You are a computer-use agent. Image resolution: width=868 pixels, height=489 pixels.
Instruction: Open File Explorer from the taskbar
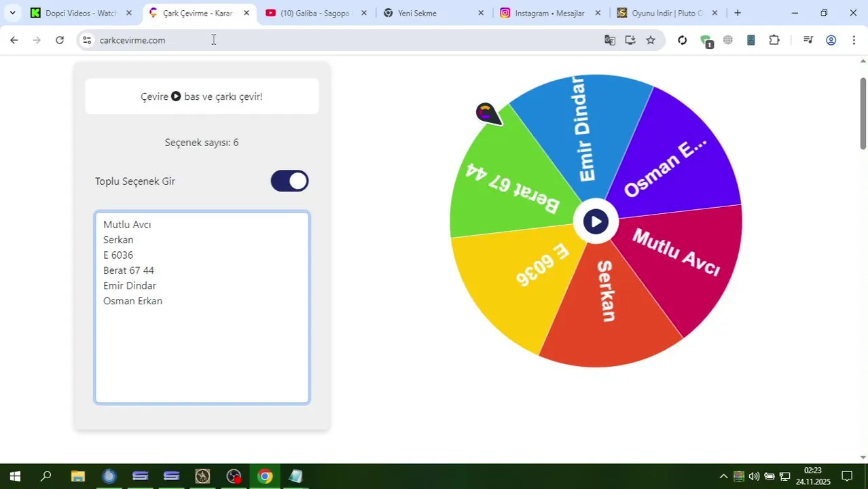[x=78, y=476]
